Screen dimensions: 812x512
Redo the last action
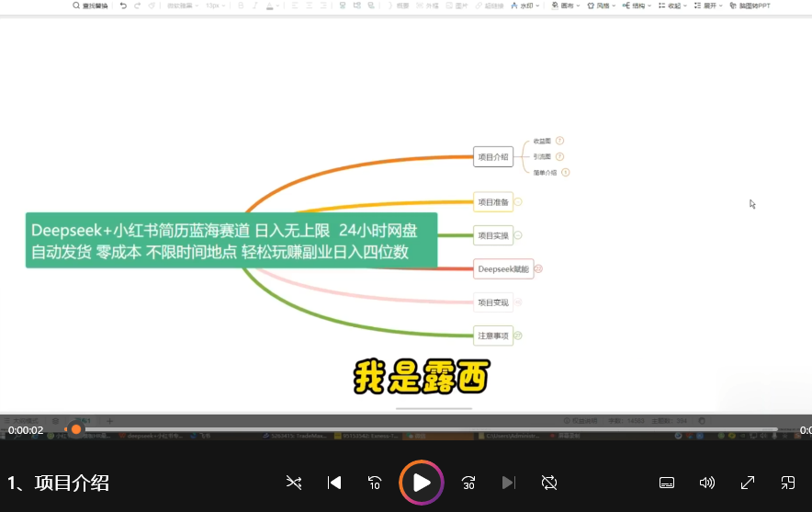click(137, 6)
